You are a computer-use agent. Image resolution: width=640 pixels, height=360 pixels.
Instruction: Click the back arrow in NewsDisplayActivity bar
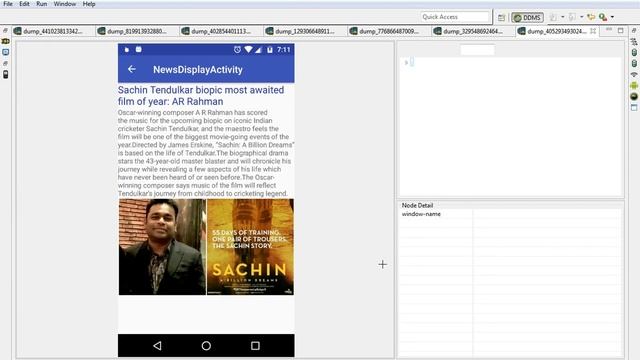tap(131, 69)
